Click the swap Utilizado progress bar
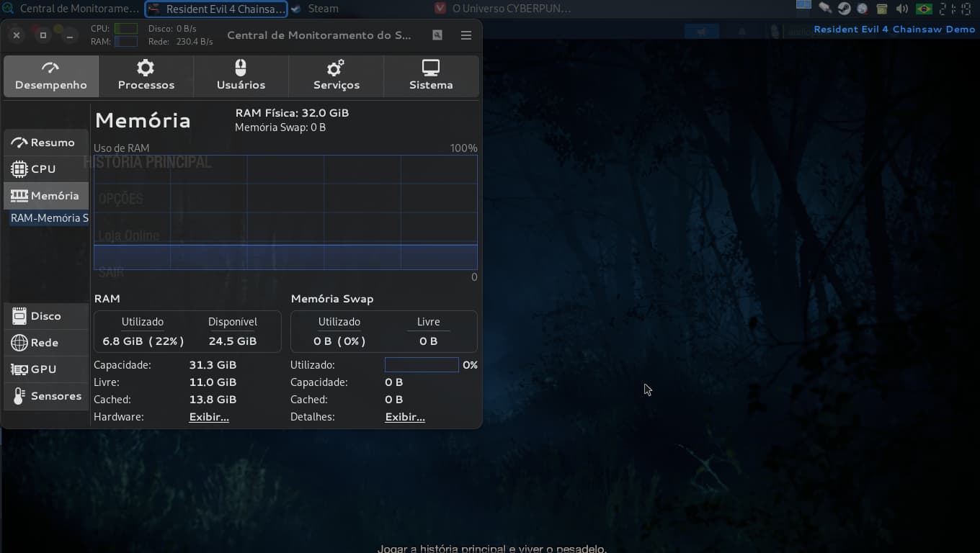Image resolution: width=980 pixels, height=553 pixels. coord(422,365)
